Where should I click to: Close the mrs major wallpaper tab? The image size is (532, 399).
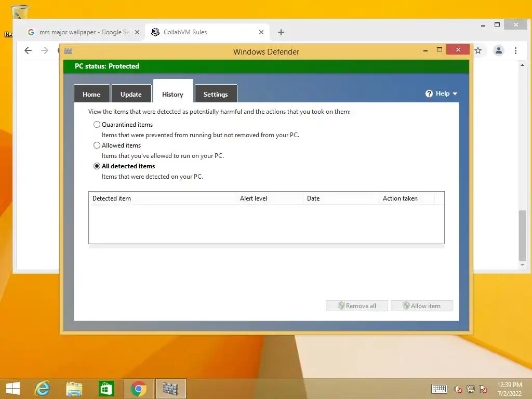[x=137, y=32]
